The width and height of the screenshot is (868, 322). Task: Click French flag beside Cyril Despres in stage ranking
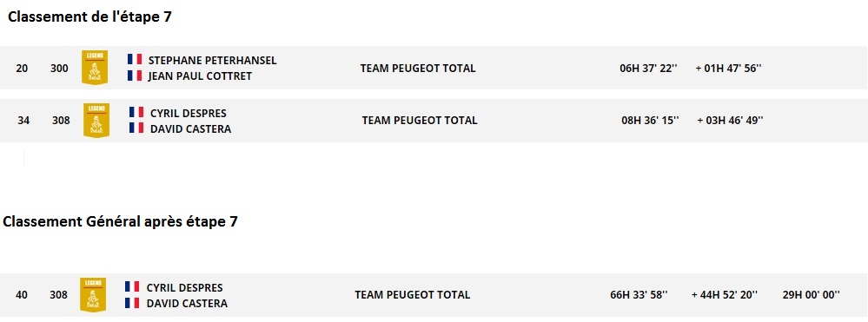pyautogui.click(x=136, y=113)
